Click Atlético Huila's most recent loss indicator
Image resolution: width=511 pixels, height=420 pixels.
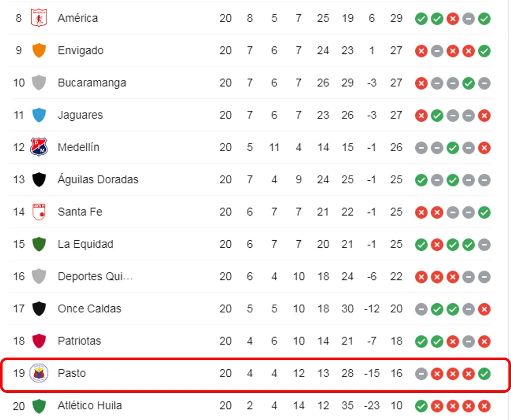484,406
